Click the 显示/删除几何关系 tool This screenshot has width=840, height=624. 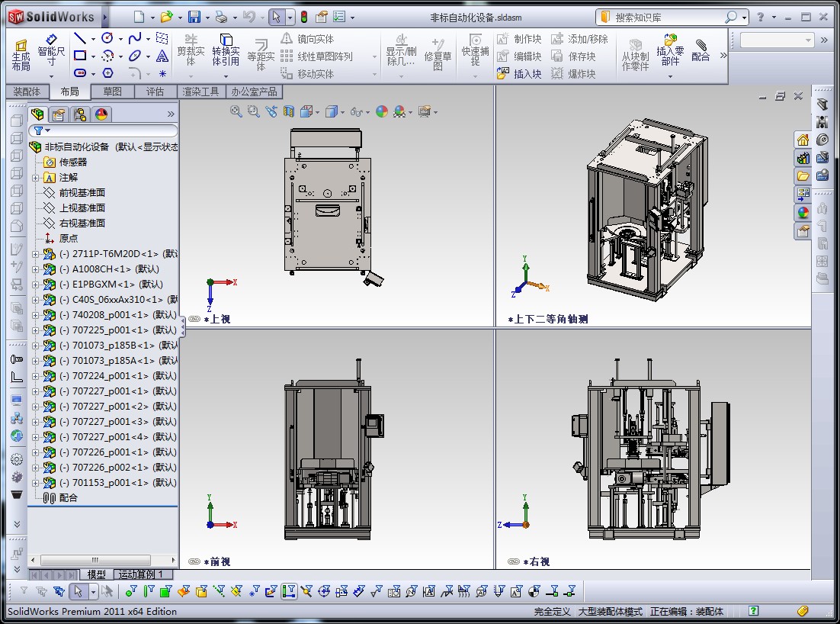[x=401, y=51]
